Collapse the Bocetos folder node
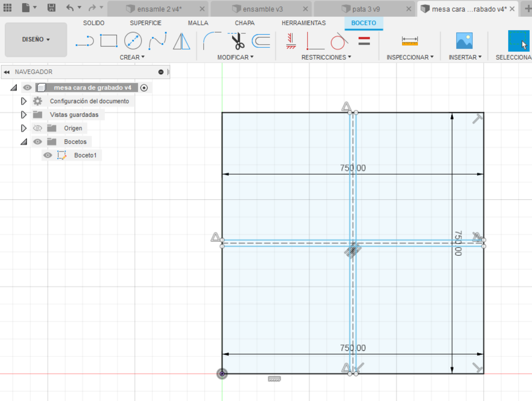Viewport: 532px width, 401px height. click(24, 142)
